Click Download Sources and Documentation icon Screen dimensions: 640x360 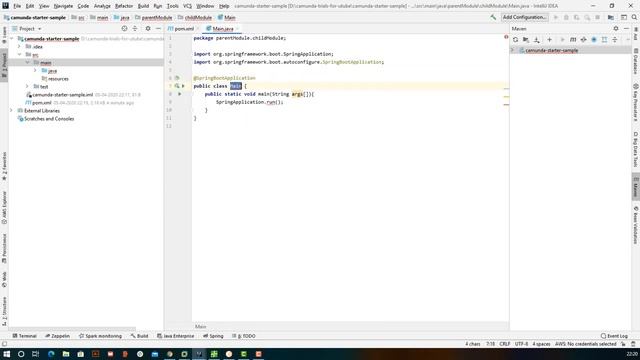pos(536,40)
